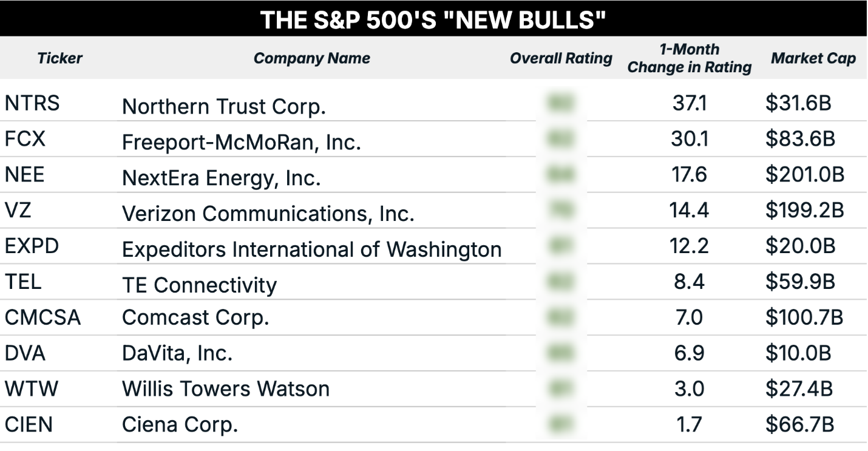The image size is (868, 451).
Task: Click Ciena Corp. company name
Action: [x=180, y=425]
